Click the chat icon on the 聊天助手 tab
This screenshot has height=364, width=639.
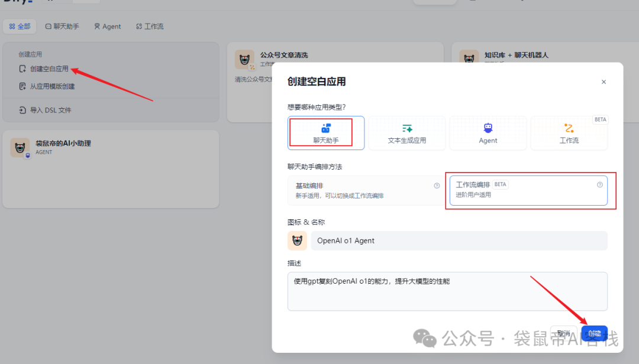coord(48,27)
